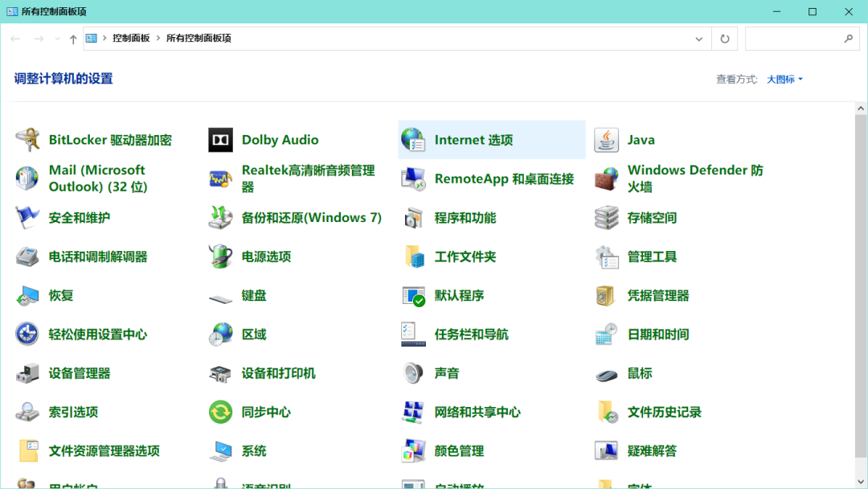Open 安全和维护 flag icon
This screenshot has width=868, height=489.
click(27, 218)
